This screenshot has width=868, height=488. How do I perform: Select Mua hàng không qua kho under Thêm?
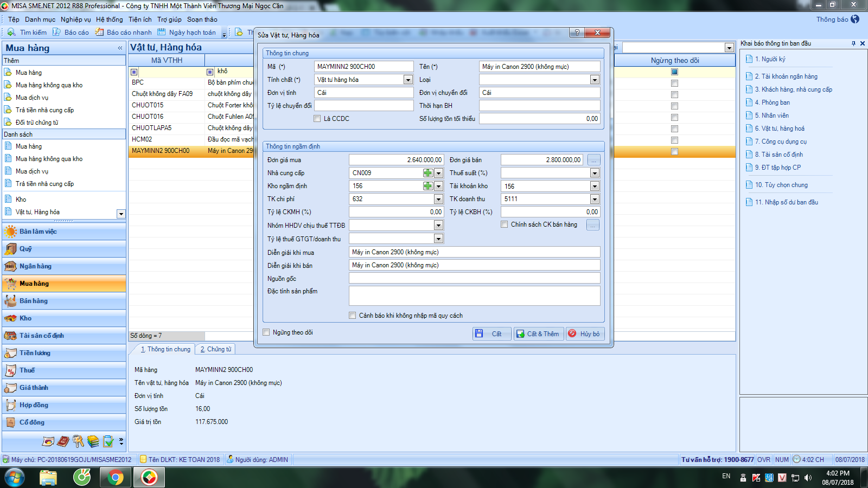click(x=49, y=85)
